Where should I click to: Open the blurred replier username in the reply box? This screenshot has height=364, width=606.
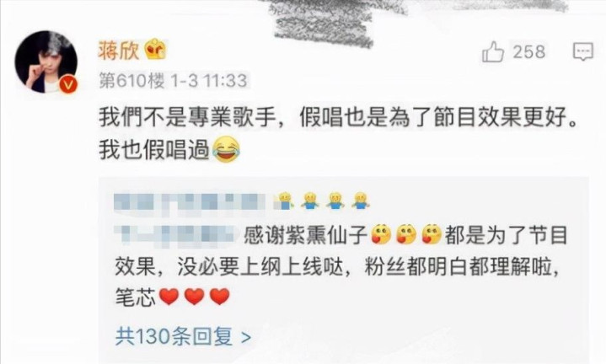(191, 201)
